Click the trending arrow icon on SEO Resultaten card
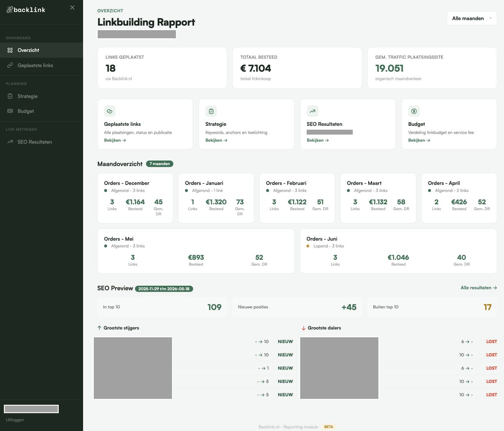 pyautogui.click(x=313, y=111)
